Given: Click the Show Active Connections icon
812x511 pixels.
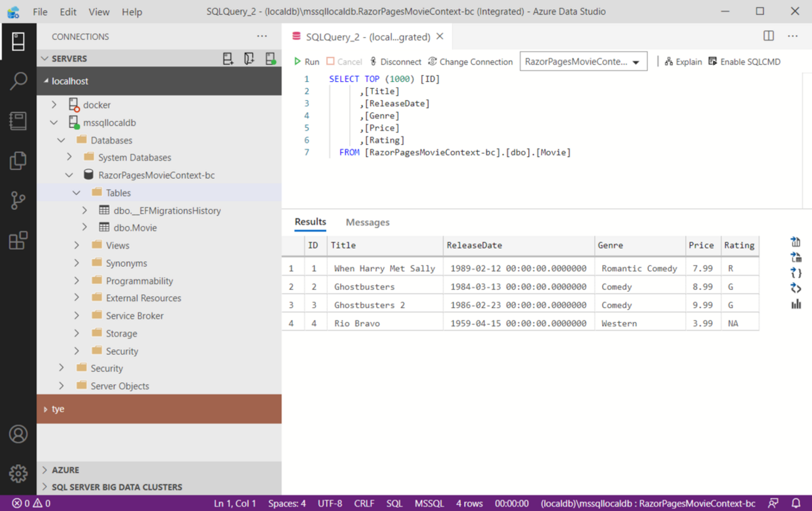Looking at the screenshot, I should 270,59.
